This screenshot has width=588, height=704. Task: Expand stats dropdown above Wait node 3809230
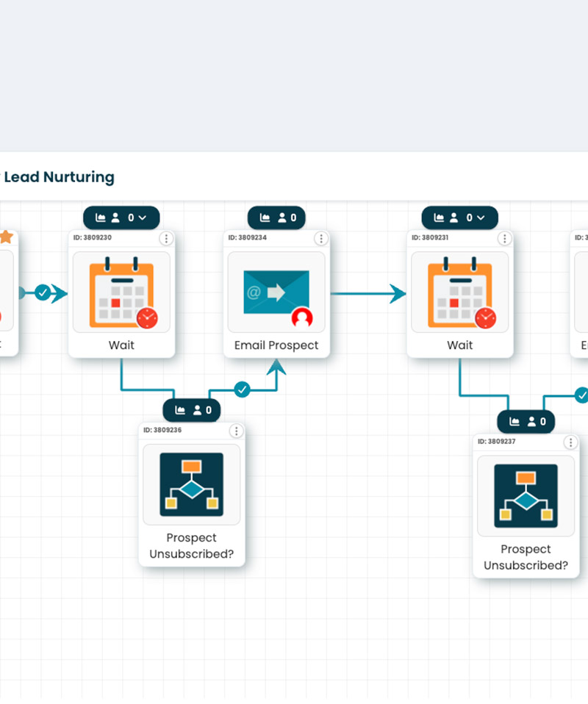(x=143, y=218)
